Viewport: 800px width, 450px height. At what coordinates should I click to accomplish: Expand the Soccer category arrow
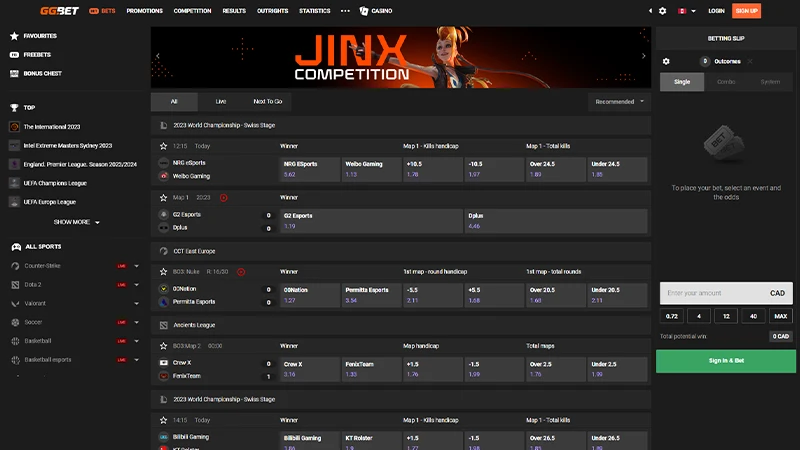point(136,322)
